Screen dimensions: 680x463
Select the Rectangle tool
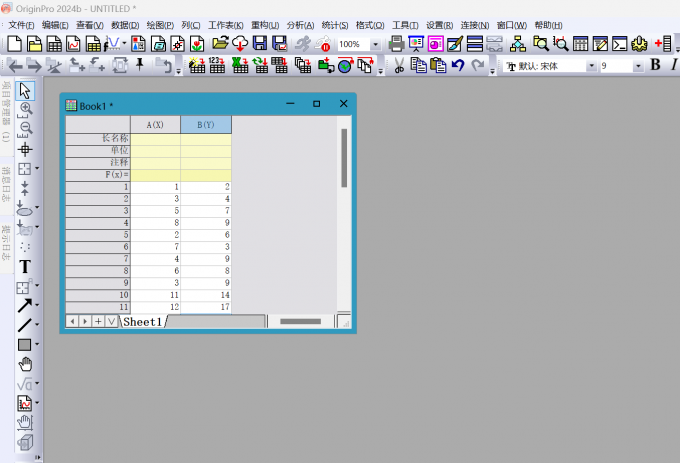(x=25, y=345)
